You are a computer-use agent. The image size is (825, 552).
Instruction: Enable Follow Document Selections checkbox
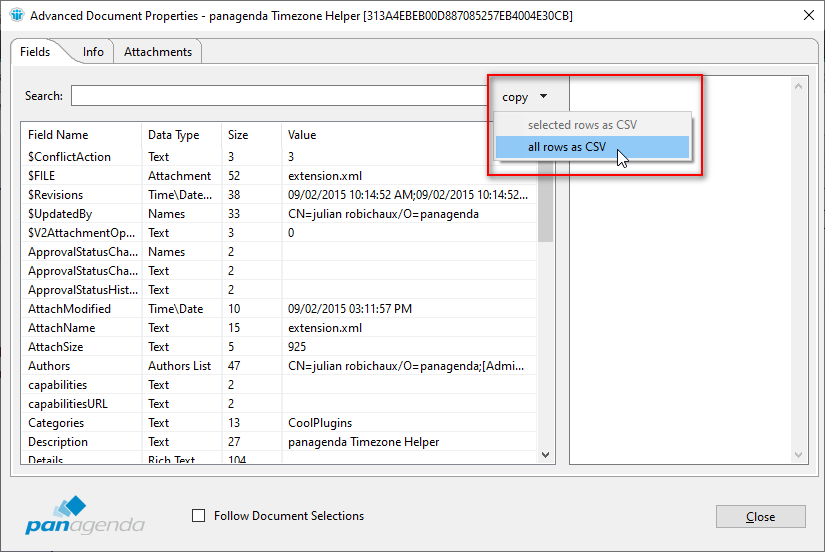pyautogui.click(x=198, y=516)
